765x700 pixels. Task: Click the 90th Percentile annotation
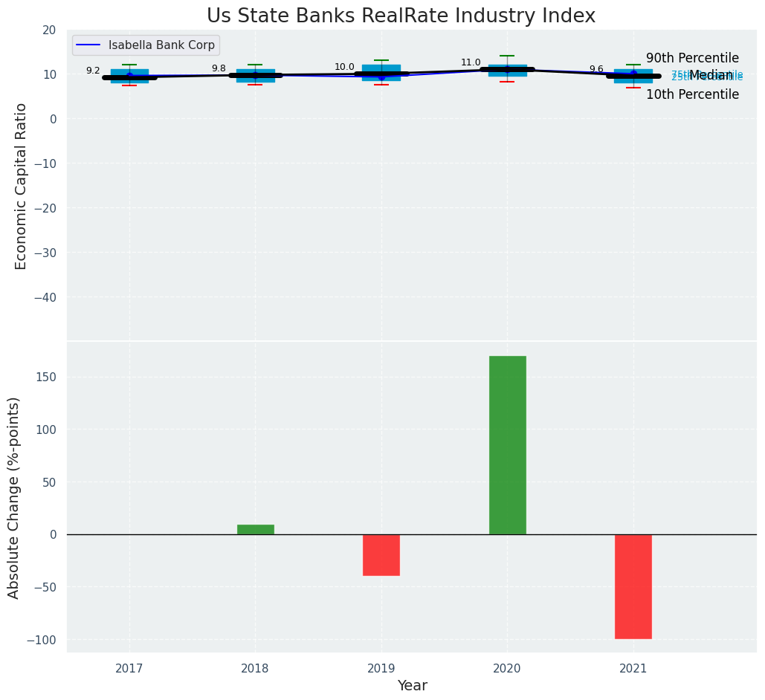[692, 58]
